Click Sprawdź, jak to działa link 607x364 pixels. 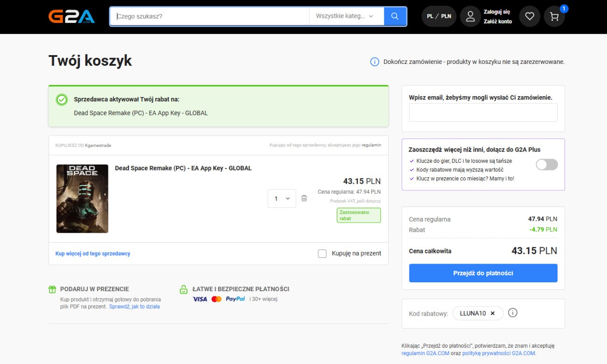click(134, 307)
